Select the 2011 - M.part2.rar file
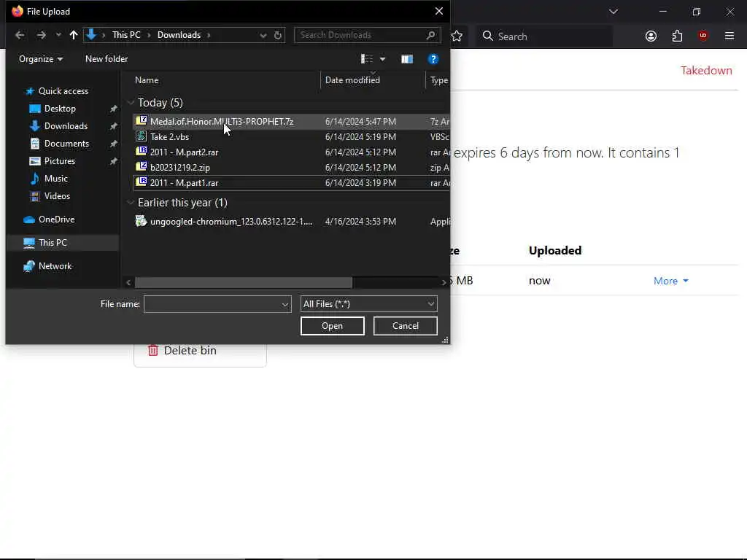Image resolution: width=747 pixels, height=560 pixels. click(291, 152)
